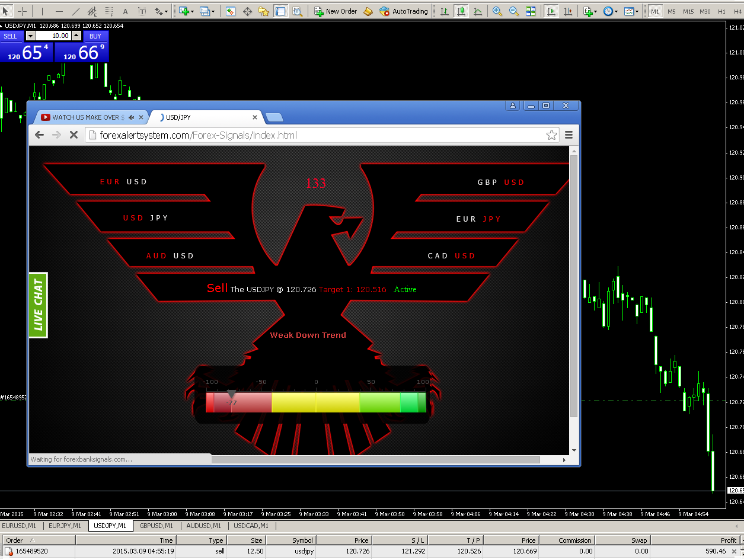
Task: Open the Strategy Tester icon
Action: (297, 11)
